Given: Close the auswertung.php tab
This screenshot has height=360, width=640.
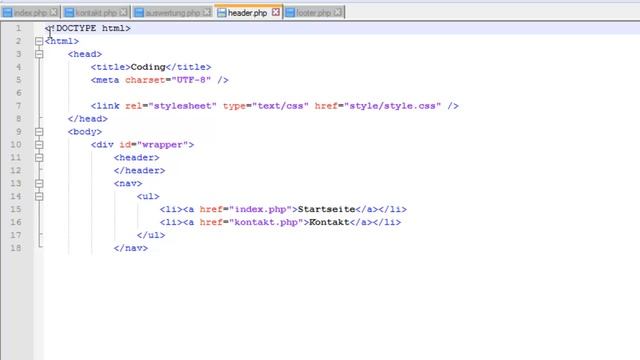Looking at the screenshot, I should pos(207,12).
